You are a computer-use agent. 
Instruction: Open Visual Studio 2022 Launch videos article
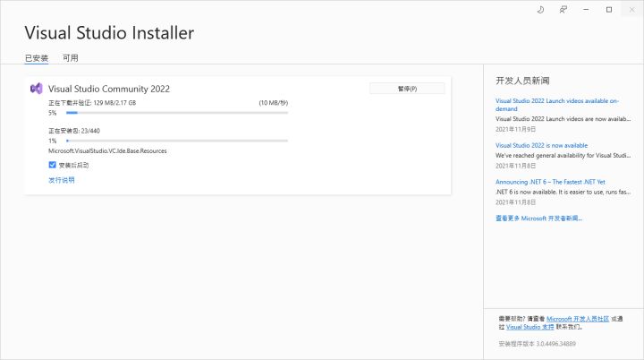pos(557,105)
